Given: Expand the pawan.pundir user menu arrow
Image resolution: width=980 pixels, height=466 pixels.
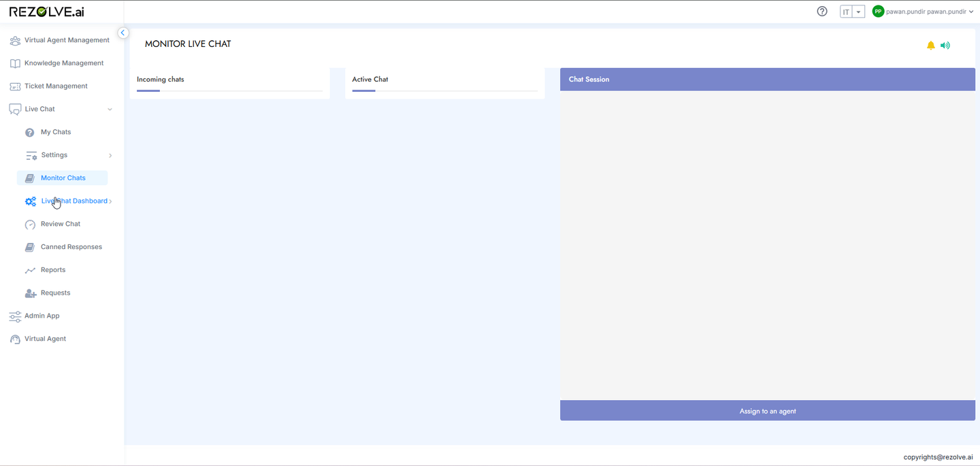Looking at the screenshot, I should click(971, 12).
